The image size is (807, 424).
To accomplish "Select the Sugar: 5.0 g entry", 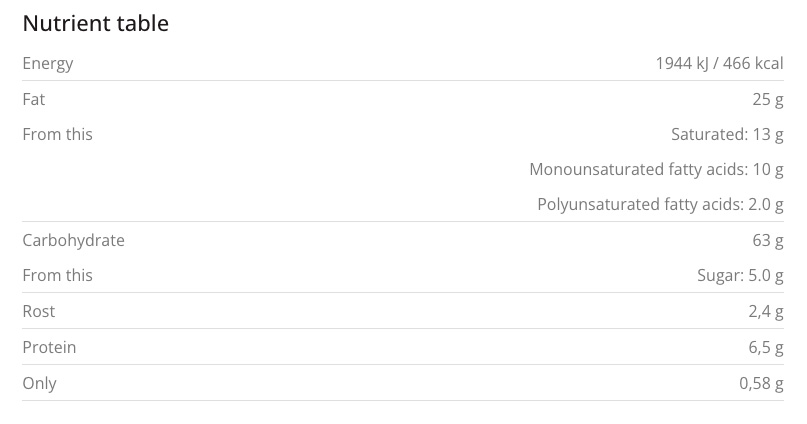I will click(x=740, y=275).
